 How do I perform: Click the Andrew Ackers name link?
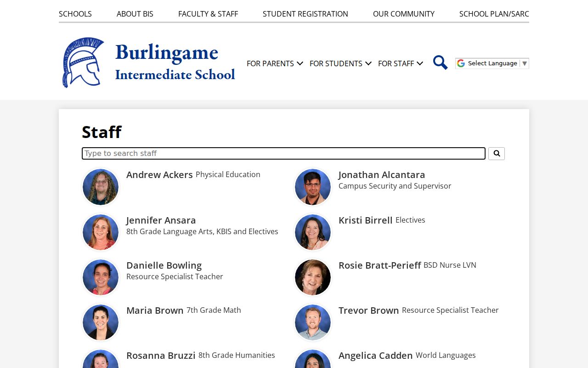[159, 175]
